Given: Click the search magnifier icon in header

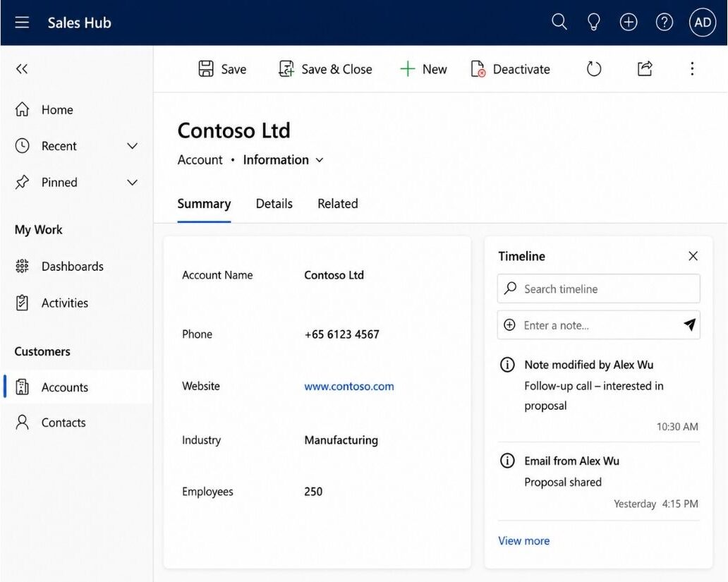Looking at the screenshot, I should (x=559, y=22).
